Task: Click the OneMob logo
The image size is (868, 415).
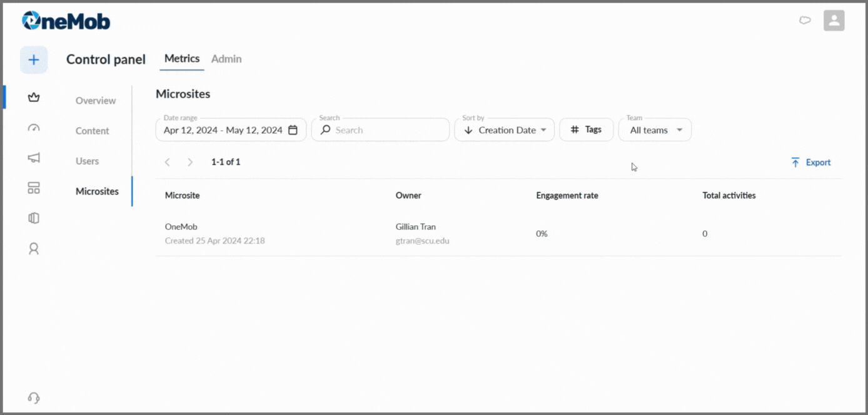Action: [x=66, y=21]
